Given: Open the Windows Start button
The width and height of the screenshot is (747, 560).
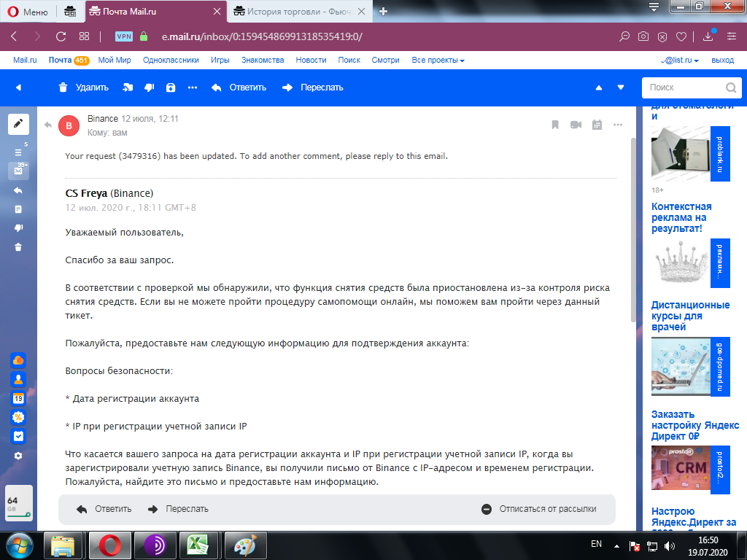Looking at the screenshot, I should tap(19, 545).
